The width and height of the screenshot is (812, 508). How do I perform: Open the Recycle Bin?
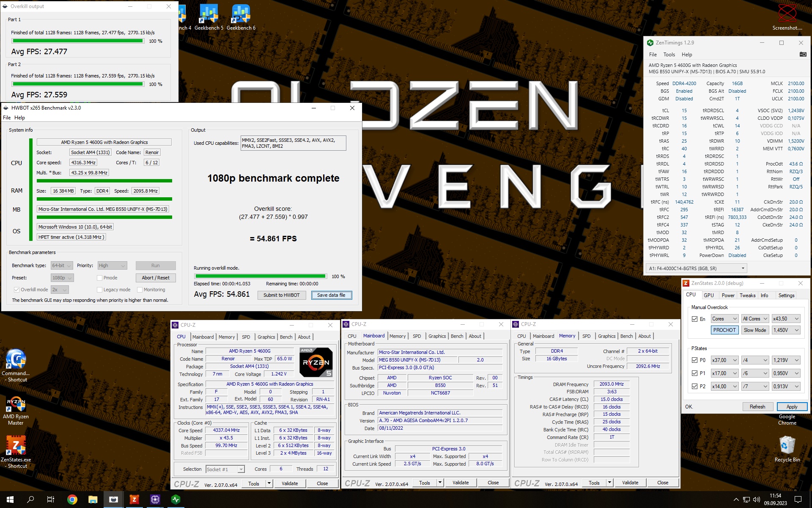(787, 449)
